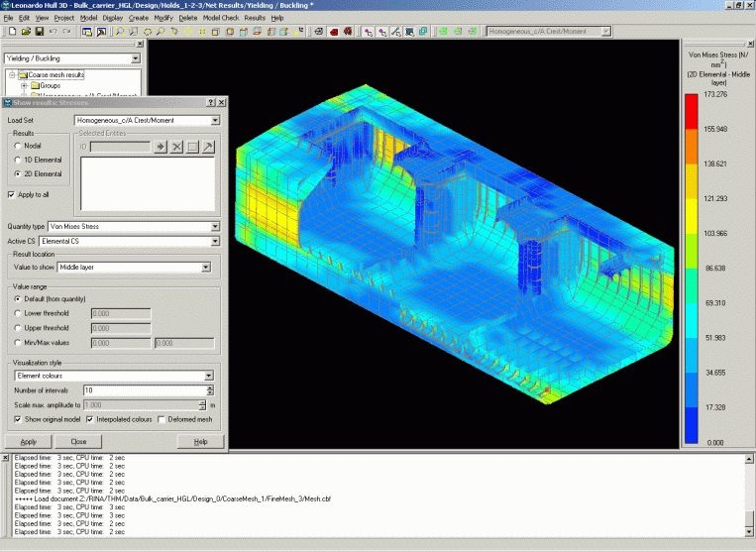Open the Quantity type dropdown
The height and width of the screenshot is (552, 756).
(215, 226)
